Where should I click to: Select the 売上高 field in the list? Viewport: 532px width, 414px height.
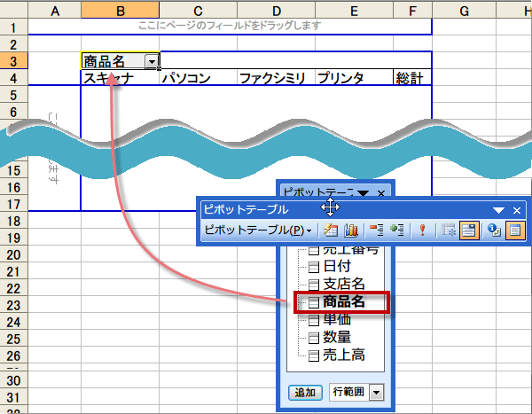(x=336, y=355)
